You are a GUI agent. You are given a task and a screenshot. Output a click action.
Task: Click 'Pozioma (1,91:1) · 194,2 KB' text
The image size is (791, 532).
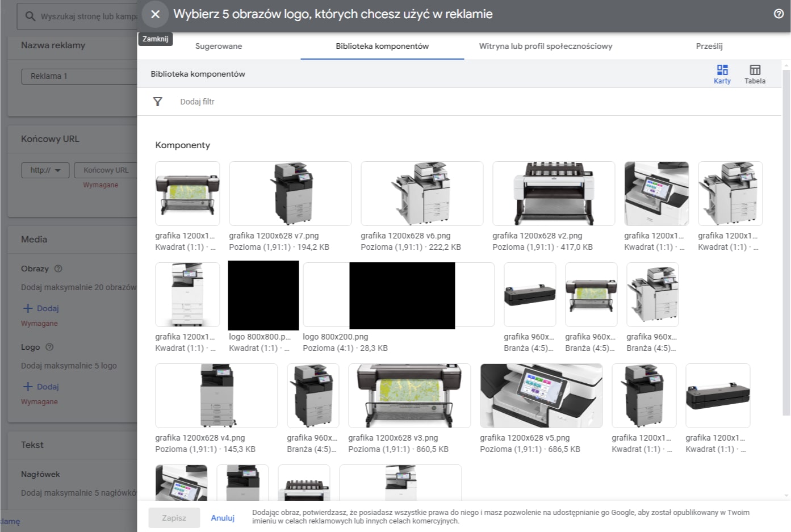[279, 247]
